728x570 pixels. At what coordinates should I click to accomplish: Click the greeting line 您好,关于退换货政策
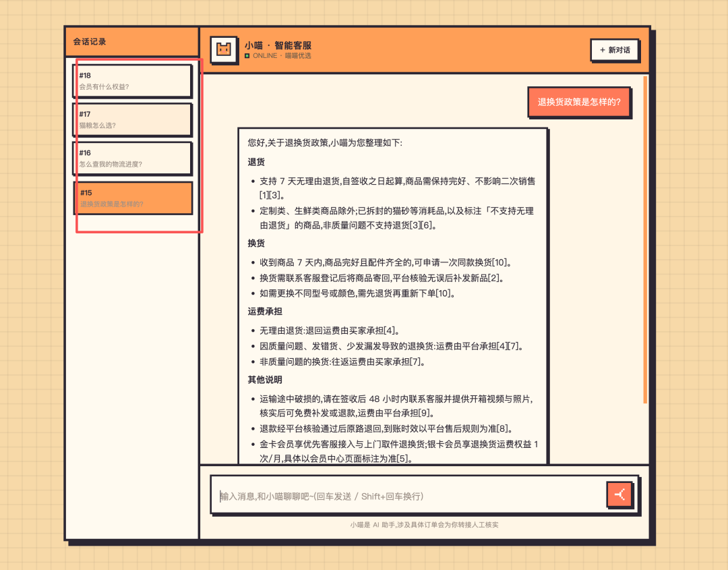coord(325,142)
